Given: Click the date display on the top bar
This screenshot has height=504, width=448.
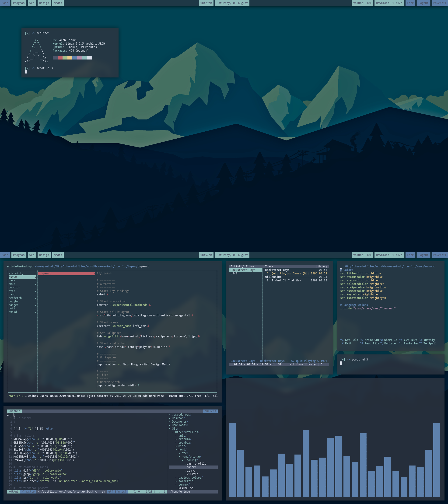Looking at the screenshot, I should coord(232,3).
